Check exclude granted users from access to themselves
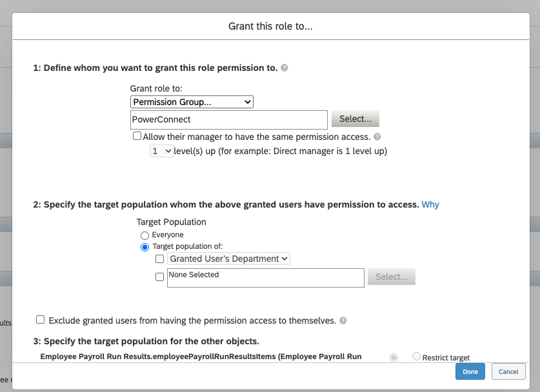540x392 pixels. [x=41, y=320]
